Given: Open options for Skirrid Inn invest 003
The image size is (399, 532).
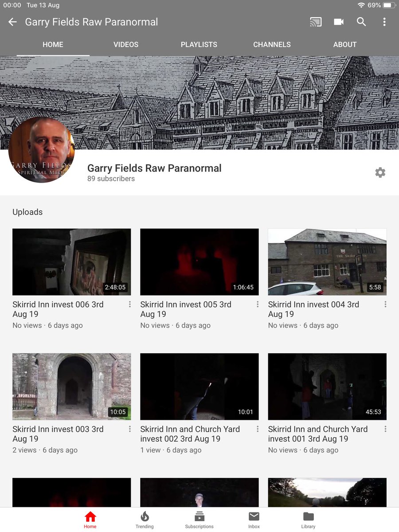Looking at the screenshot, I should 130,429.
